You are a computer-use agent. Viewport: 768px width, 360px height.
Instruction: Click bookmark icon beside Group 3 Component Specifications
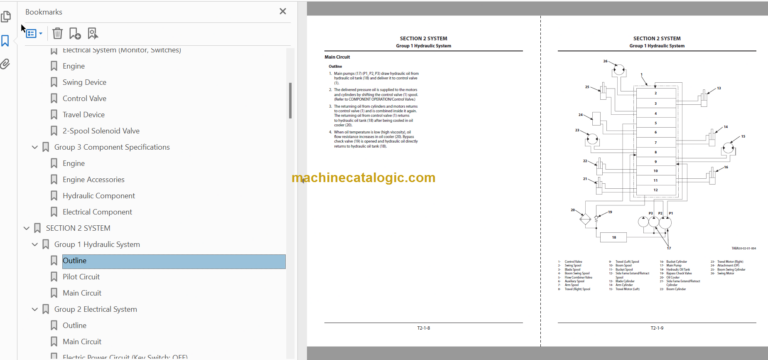click(46, 147)
